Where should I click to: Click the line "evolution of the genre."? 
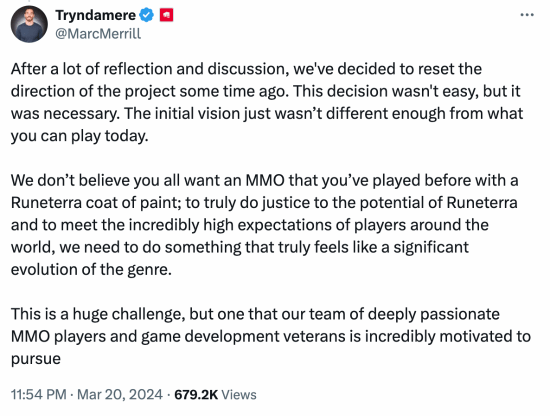click(91, 270)
